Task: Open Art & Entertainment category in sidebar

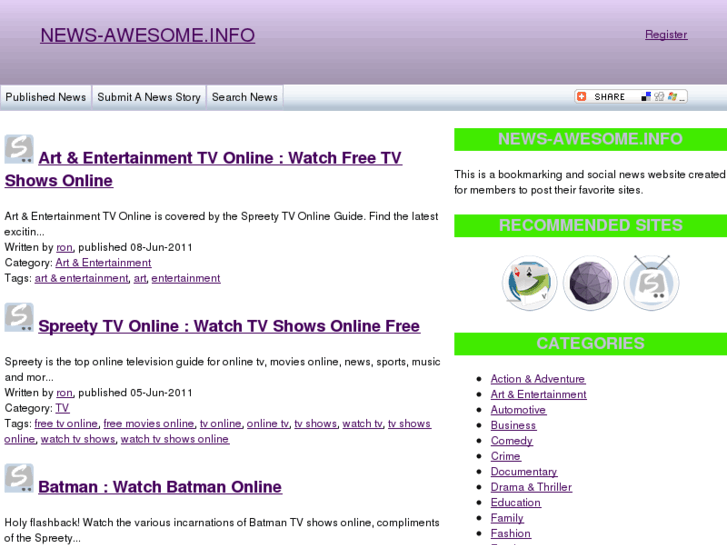Action: [x=539, y=394]
